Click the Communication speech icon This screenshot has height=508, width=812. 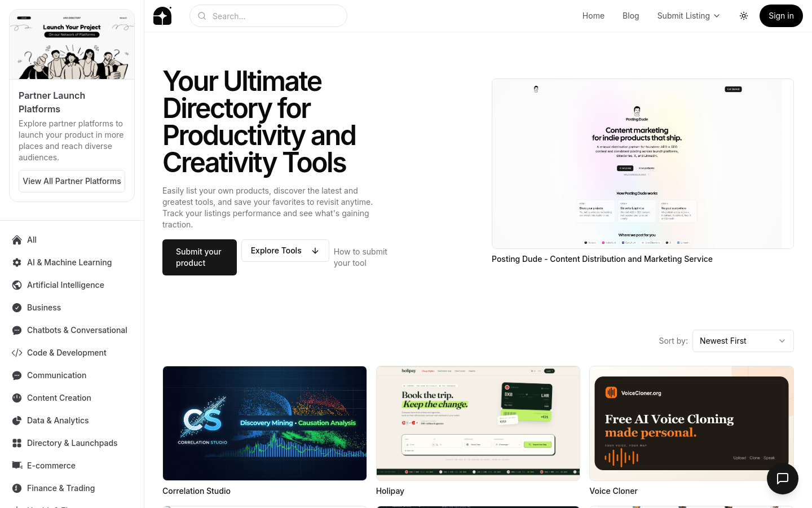click(x=17, y=375)
